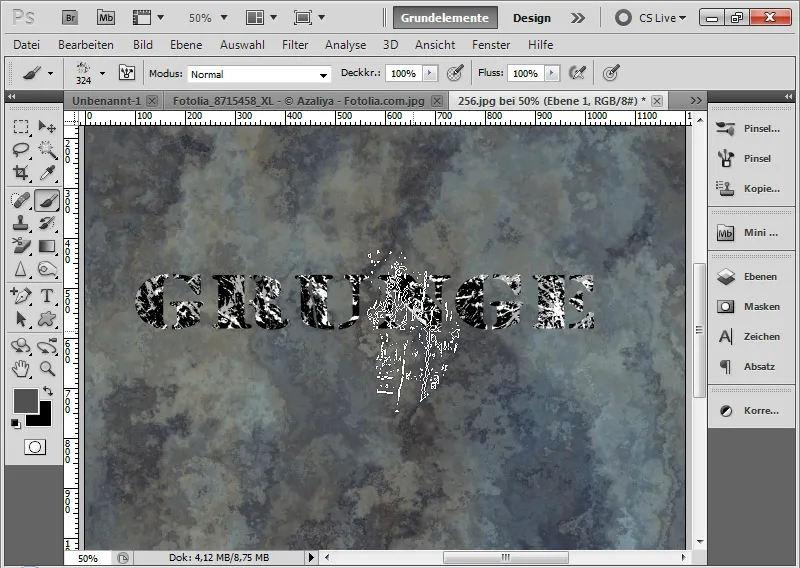Viewport: 800px width, 568px height.
Task: Select the Dodge tool
Action: tap(47, 269)
